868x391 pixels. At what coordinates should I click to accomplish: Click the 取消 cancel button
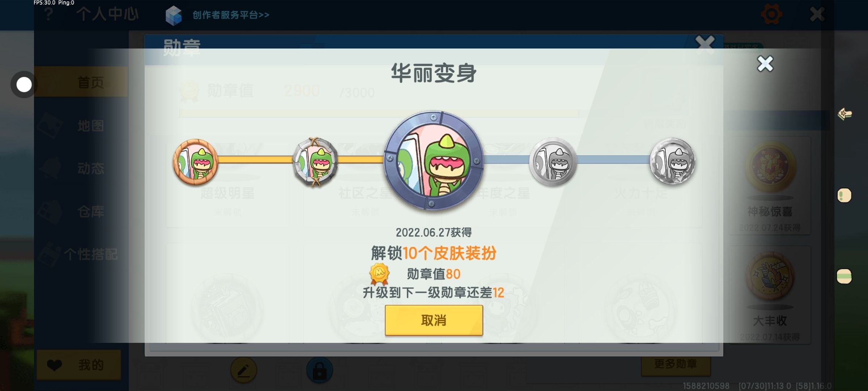click(434, 320)
